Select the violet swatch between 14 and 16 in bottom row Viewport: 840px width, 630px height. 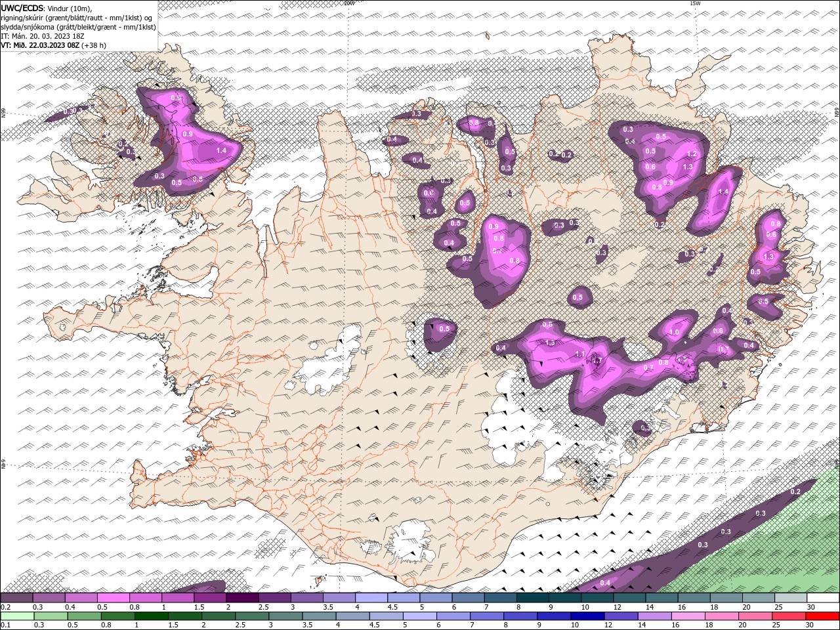coord(654,616)
